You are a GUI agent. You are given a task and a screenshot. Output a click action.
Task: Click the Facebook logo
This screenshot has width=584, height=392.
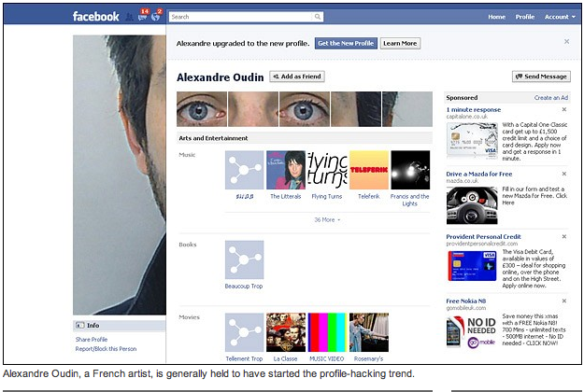pyautogui.click(x=95, y=16)
